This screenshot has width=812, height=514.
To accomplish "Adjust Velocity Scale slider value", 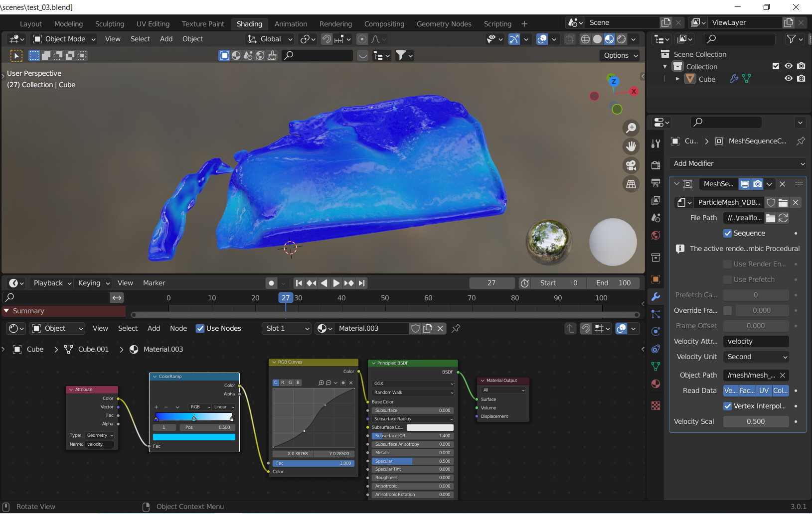I will pyautogui.click(x=756, y=421).
